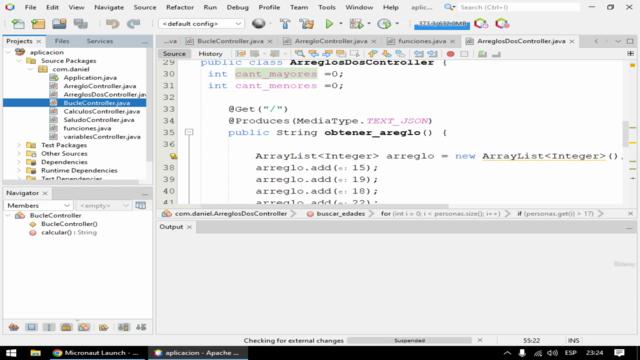Viewport: 640px width, 360px height.
Task: Click the History view button
Action: pos(211,53)
